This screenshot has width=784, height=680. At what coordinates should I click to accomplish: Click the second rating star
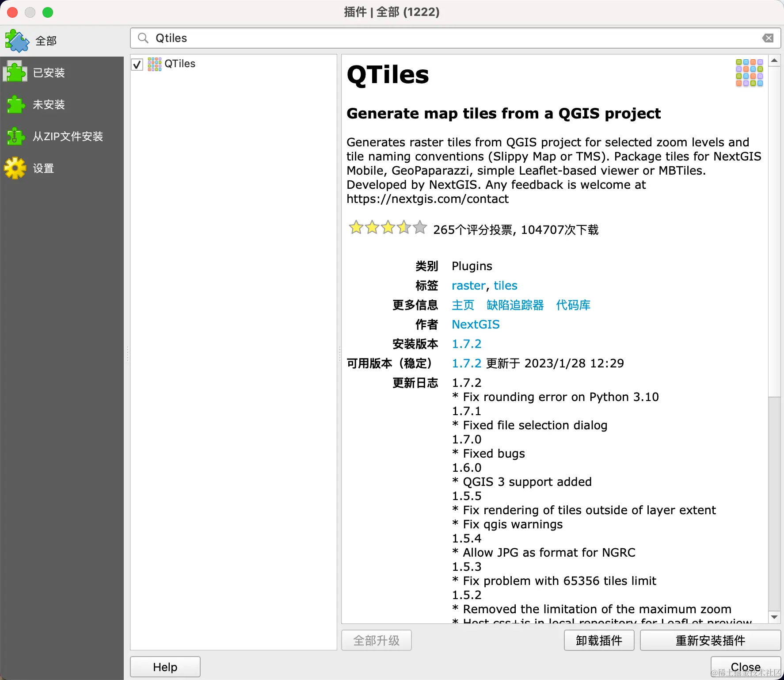pyautogui.click(x=372, y=227)
